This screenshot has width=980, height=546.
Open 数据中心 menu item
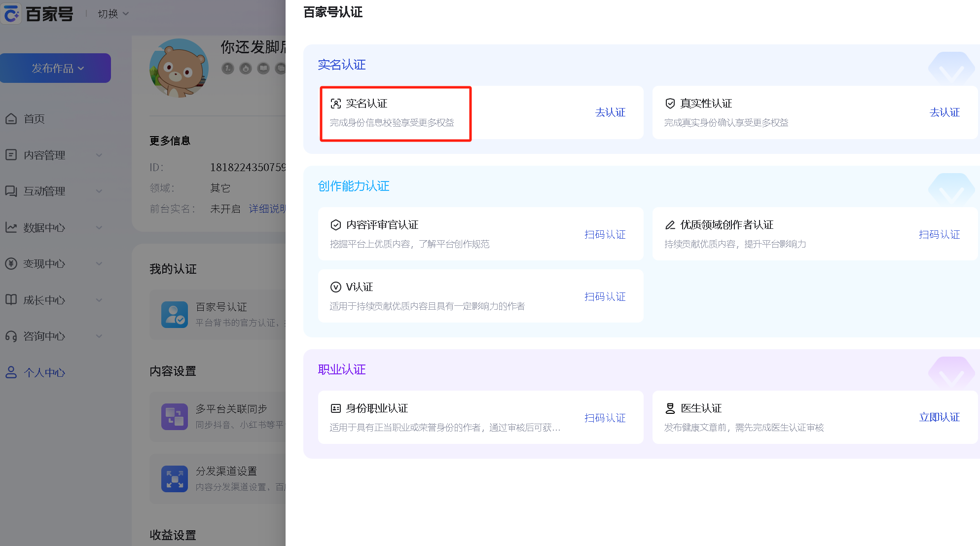pyautogui.click(x=44, y=227)
